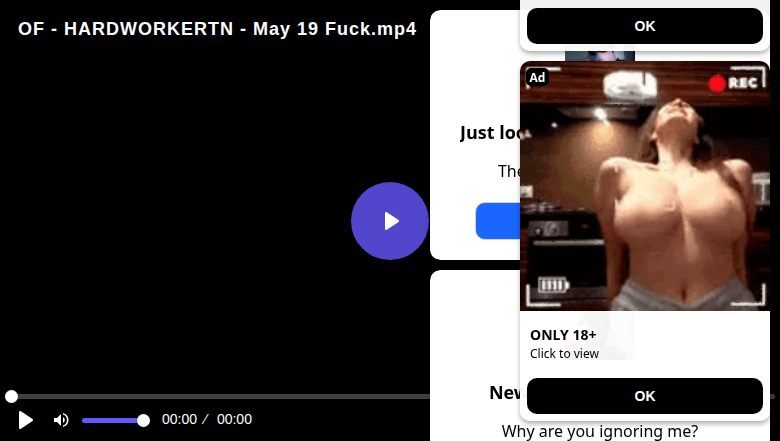Screen dimensions: 780x441
Task: Click the partially hidden blue button
Action: pos(497,221)
